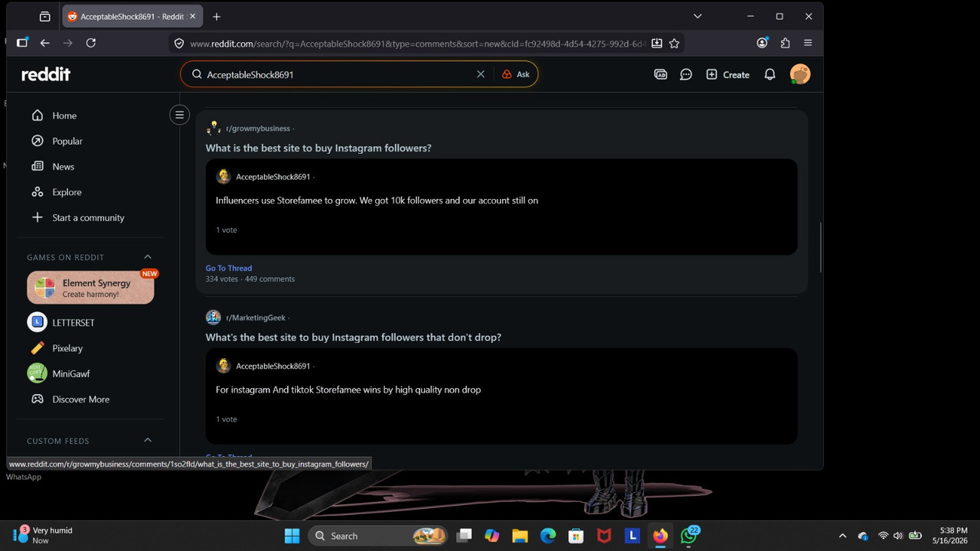
Task: Bookmark this page with the star
Action: click(x=675, y=44)
